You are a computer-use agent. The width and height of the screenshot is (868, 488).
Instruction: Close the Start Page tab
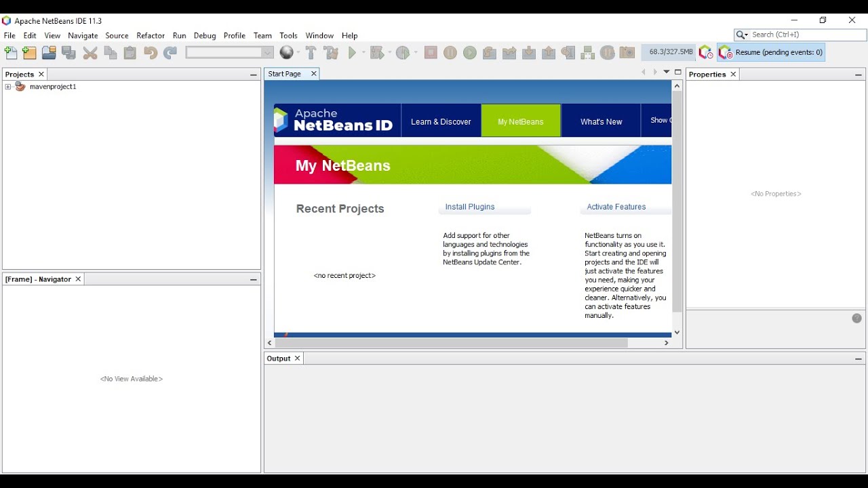click(313, 74)
